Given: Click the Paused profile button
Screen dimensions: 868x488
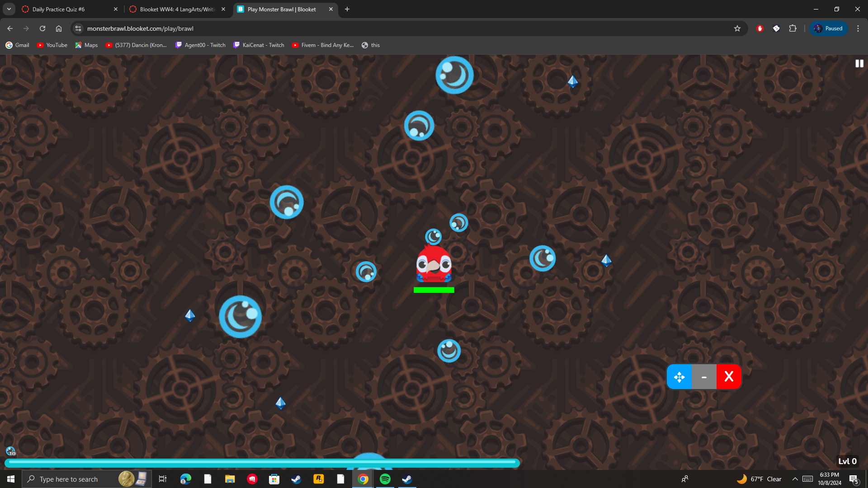Looking at the screenshot, I should click(829, 28).
